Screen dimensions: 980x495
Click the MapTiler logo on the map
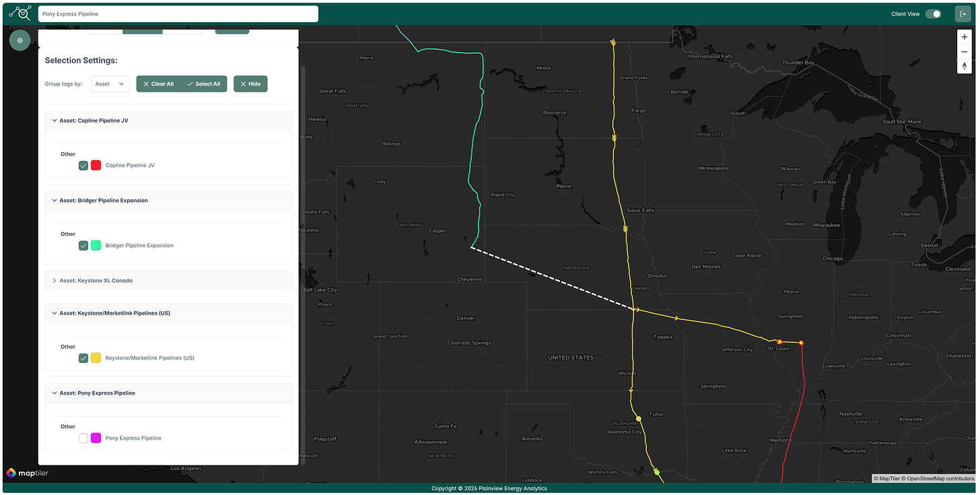[28, 473]
